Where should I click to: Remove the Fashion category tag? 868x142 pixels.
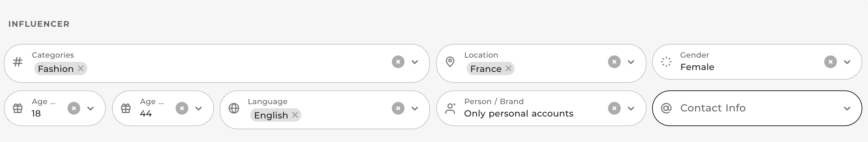(81, 68)
